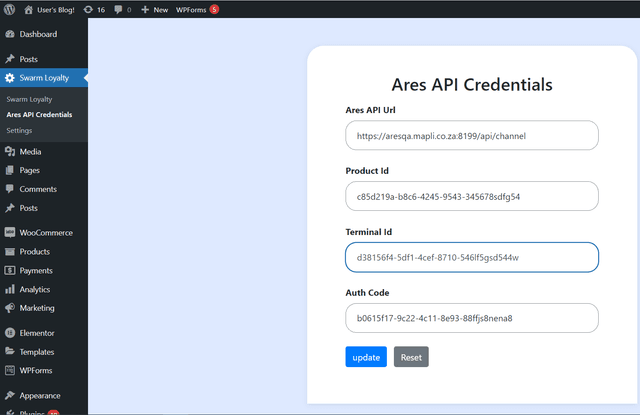Click the Pages icon in sidebar
The height and width of the screenshot is (415, 640).
pyautogui.click(x=10, y=171)
